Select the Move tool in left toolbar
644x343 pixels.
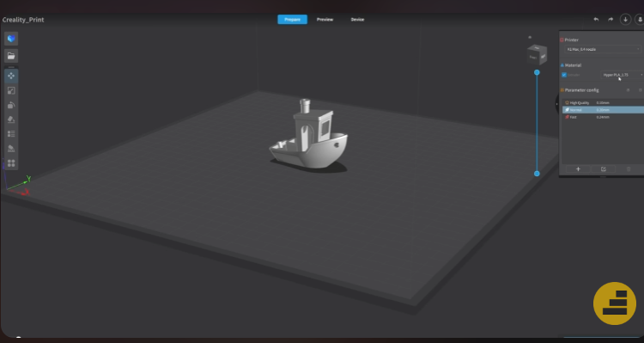pyautogui.click(x=11, y=77)
